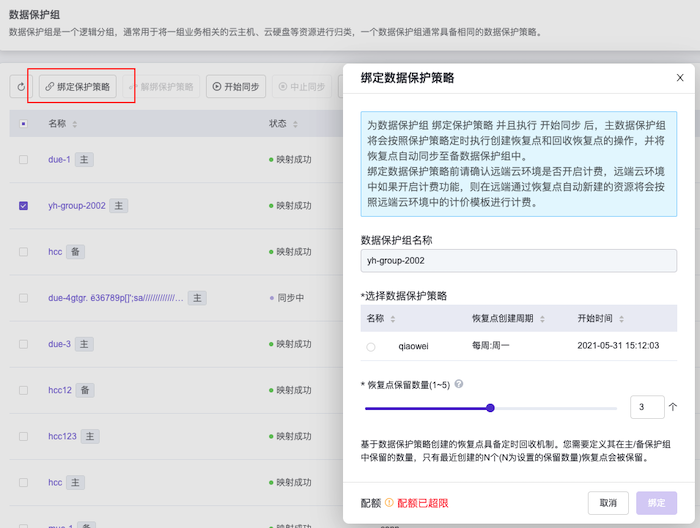Sort the group list by 名称 column
700x528 pixels.
pos(75,124)
